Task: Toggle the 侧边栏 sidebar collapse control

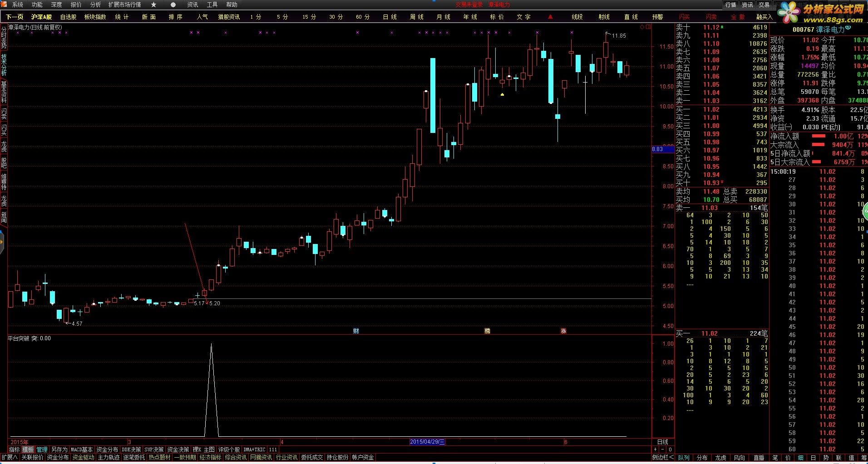Action: click(663, 457)
